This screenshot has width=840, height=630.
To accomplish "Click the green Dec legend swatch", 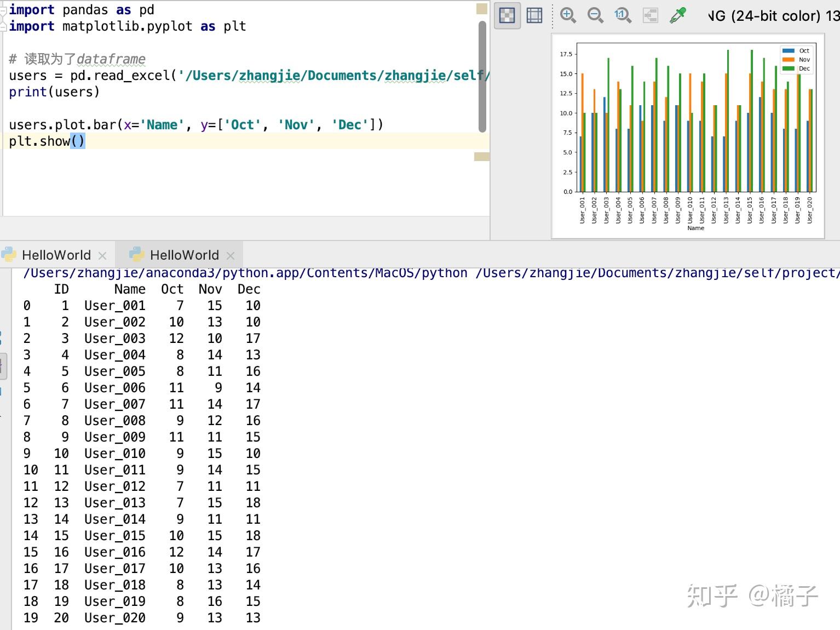I will click(x=788, y=68).
